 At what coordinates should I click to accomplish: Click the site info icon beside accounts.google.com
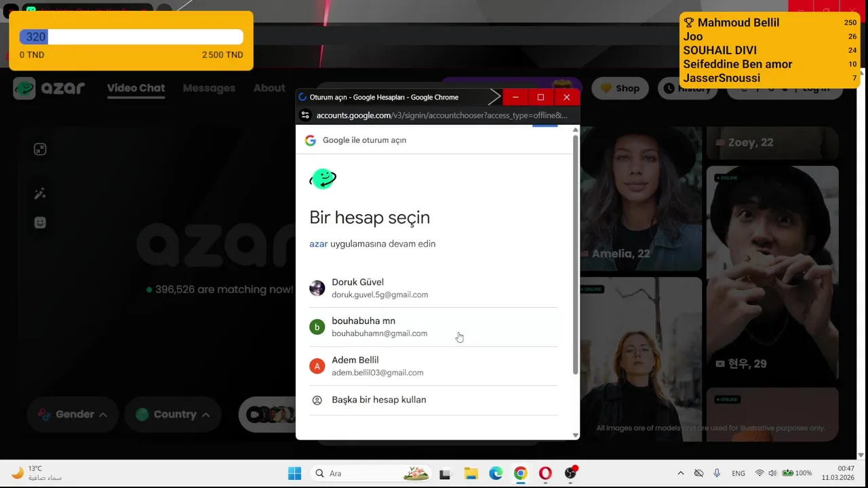click(305, 115)
